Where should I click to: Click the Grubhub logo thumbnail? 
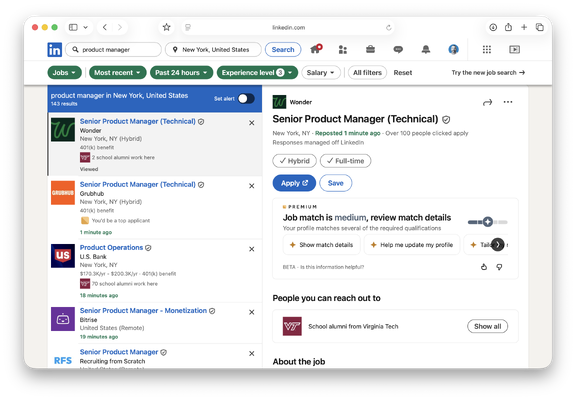pos(63,192)
